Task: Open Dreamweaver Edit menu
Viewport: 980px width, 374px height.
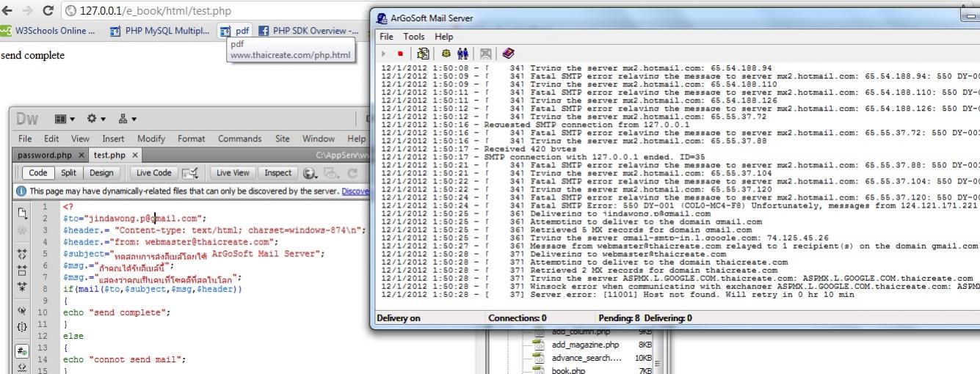Action: (x=51, y=139)
